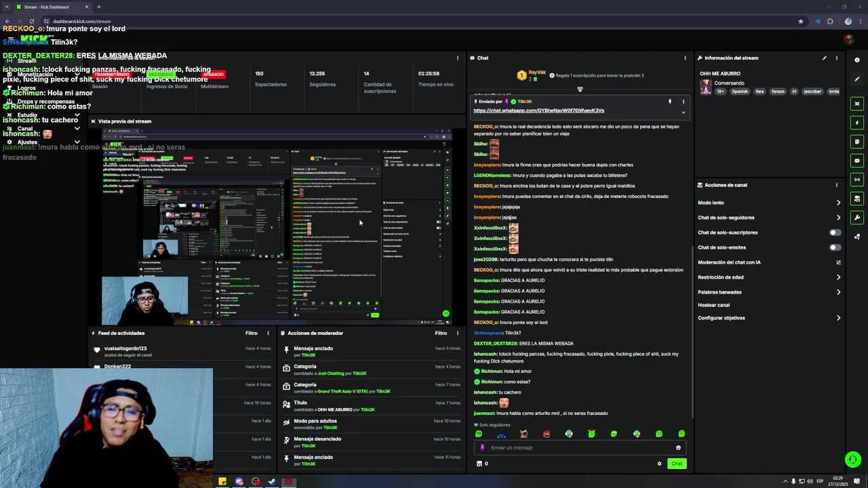Image resolution: width=868 pixels, height=488 pixels.
Task: Toggle the chat panel icon in right sidebar
Action: (857, 161)
